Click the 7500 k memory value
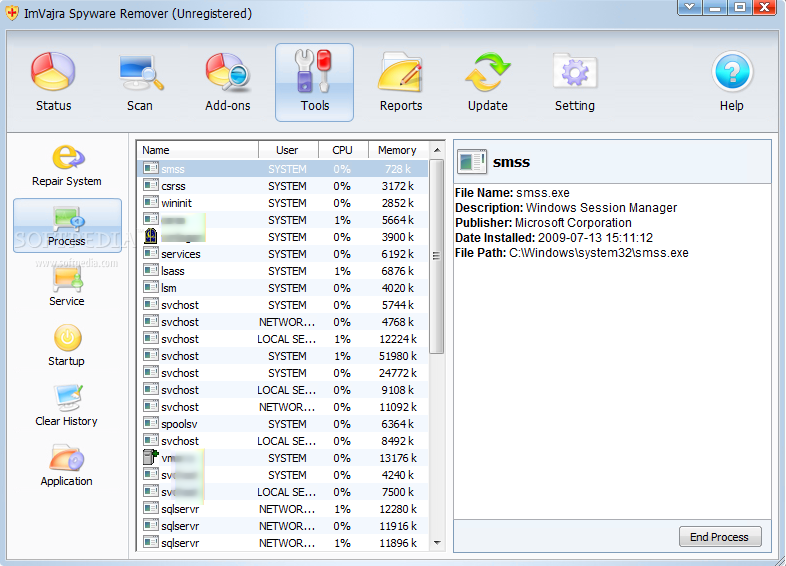This screenshot has height=566, width=786. coord(398,492)
